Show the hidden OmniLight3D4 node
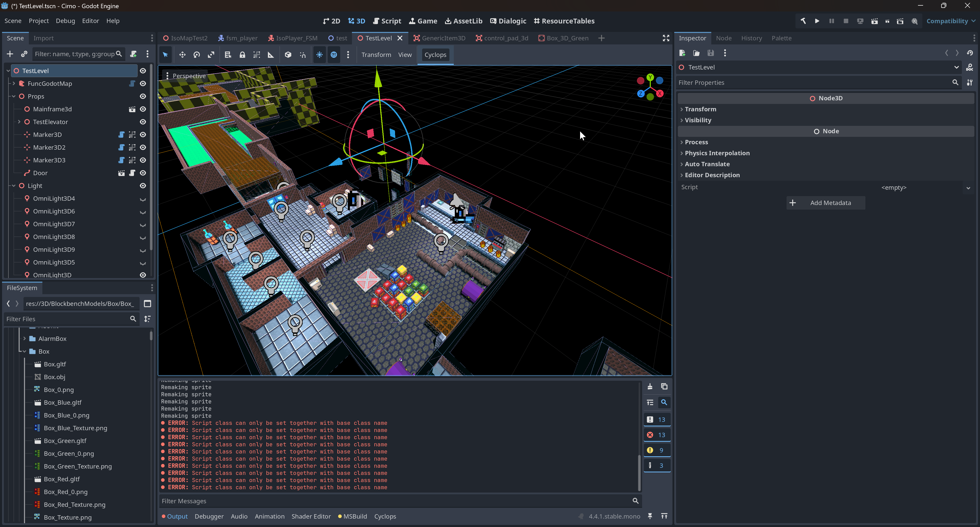The height and width of the screenshot is (527, 980). pyautogui.click(x=143, y=199)
